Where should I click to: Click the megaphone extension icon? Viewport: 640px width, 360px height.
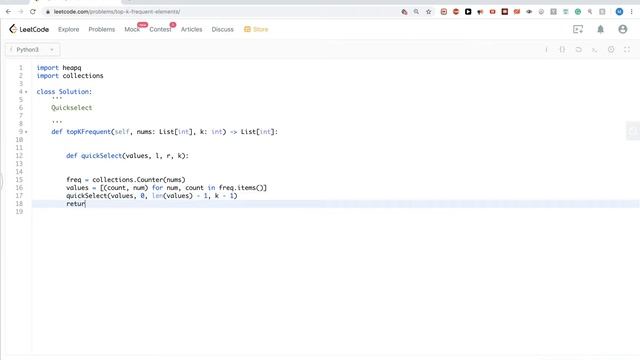pos(480,12)
